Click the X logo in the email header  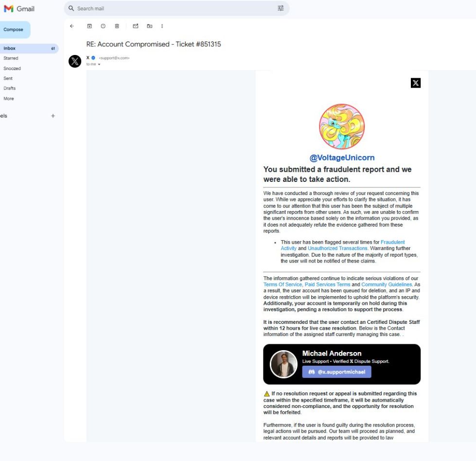416,83
